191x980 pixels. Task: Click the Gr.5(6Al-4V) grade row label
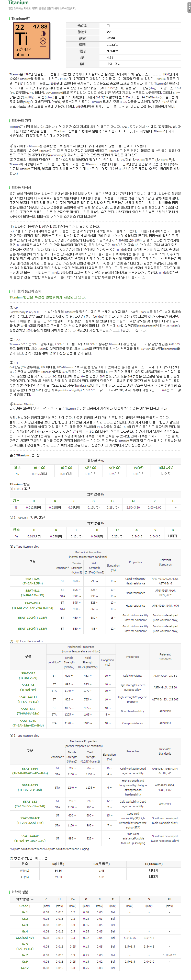(25, 937)
